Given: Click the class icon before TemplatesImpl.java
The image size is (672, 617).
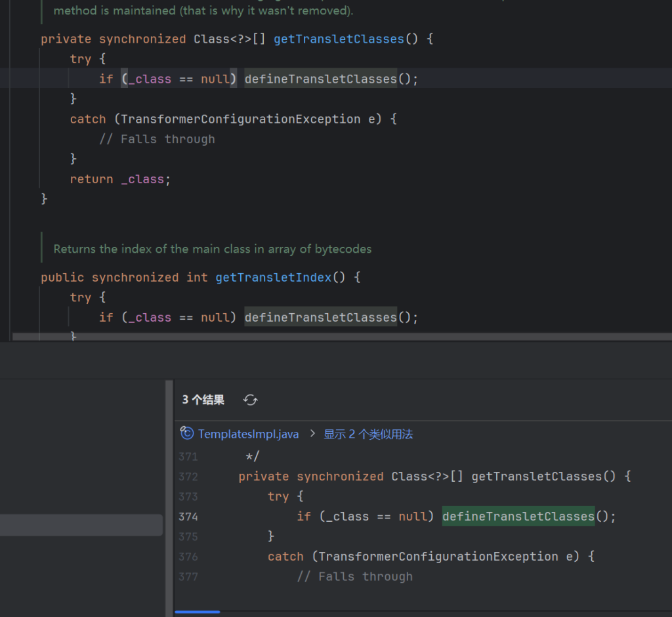Looking at the screenshot, I should (188, 434).
